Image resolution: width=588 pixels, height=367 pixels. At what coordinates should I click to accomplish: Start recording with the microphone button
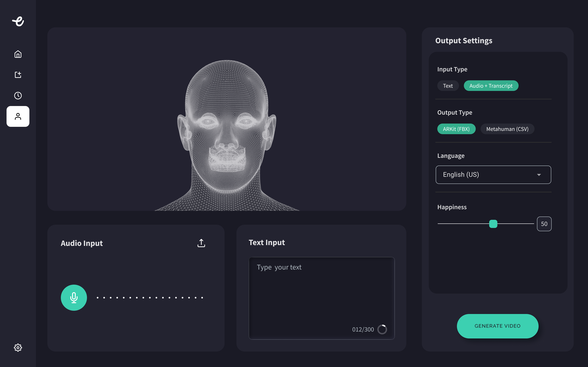(x=74, y=298)
